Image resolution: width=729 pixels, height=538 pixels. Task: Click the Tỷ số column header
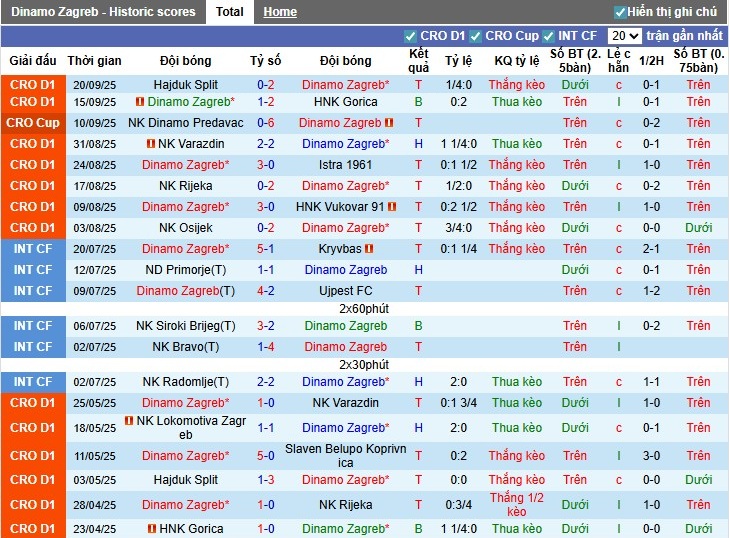pyautogui.click(x=266, y=61)
